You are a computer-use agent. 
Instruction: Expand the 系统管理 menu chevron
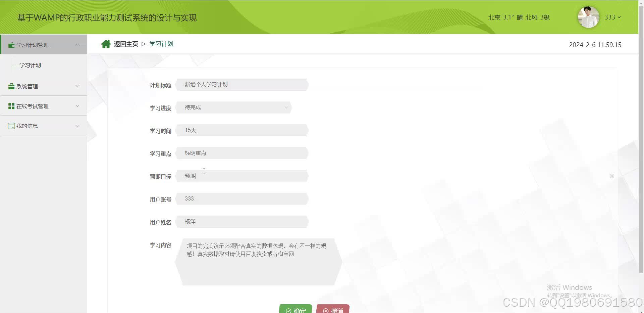[77, 86]
